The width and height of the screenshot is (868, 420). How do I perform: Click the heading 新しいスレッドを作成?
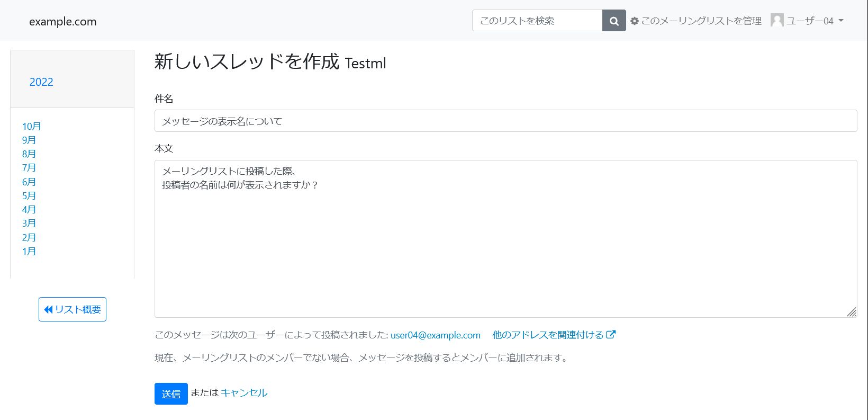point(247,61)
